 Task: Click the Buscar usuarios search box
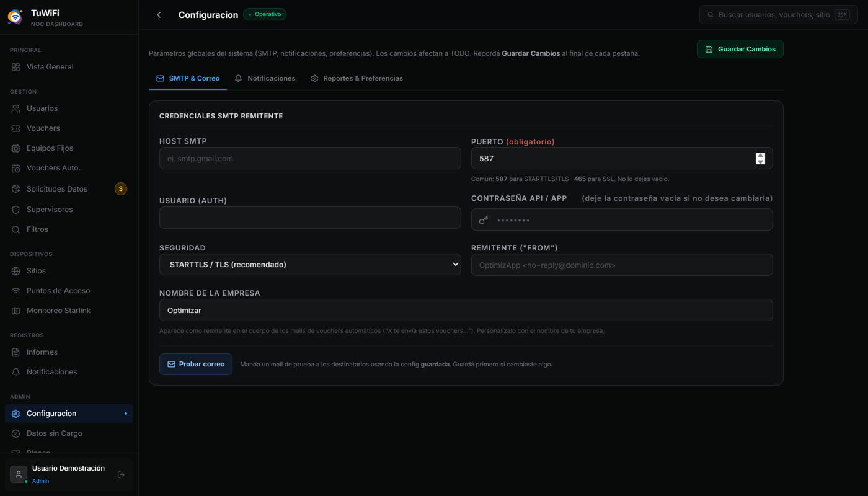point(779,14)
